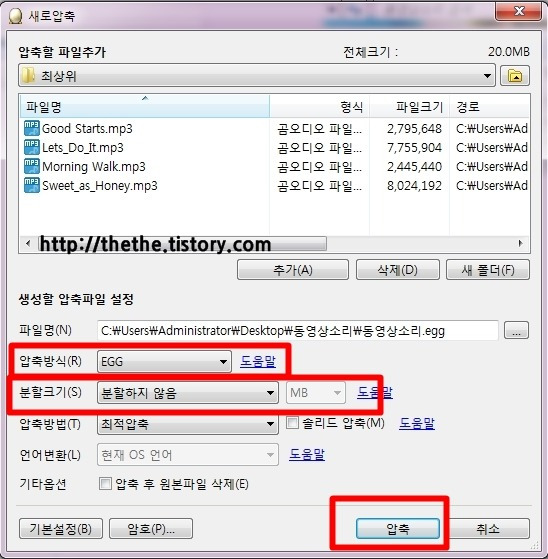
Task: Sort by the 파일명 column header
Action: pos(144,106)
